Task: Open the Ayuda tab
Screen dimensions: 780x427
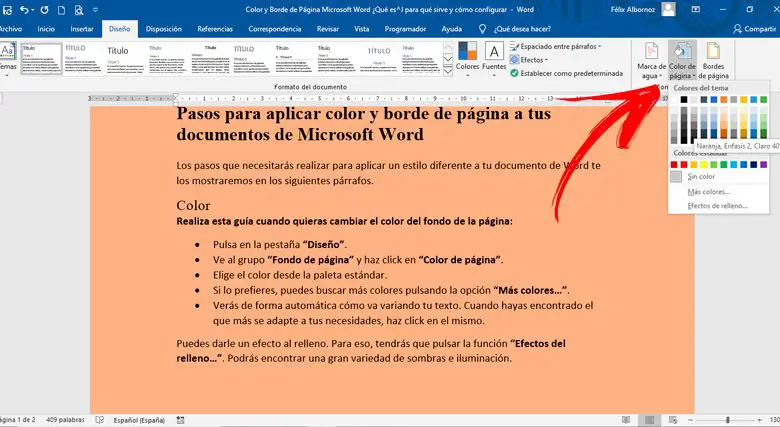Action: click(x=452, y=29)
